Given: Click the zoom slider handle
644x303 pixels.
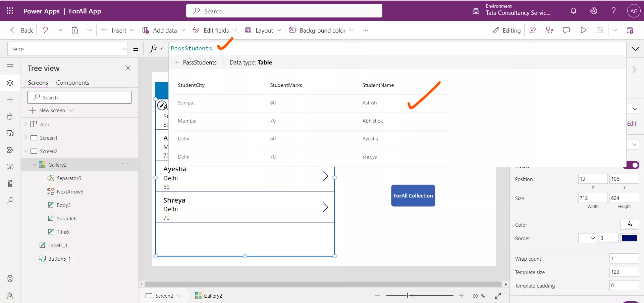Looking at the screenshot, I should [408, 296].
